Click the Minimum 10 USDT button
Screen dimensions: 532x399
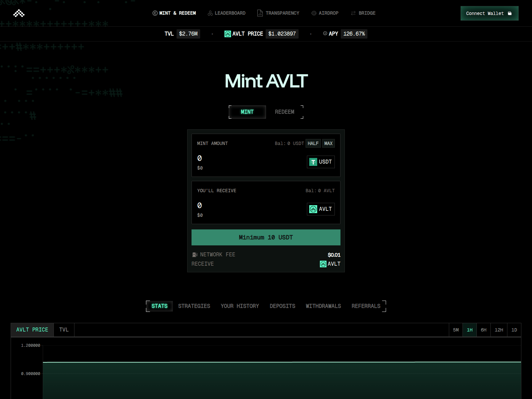[x=266, y=237]
